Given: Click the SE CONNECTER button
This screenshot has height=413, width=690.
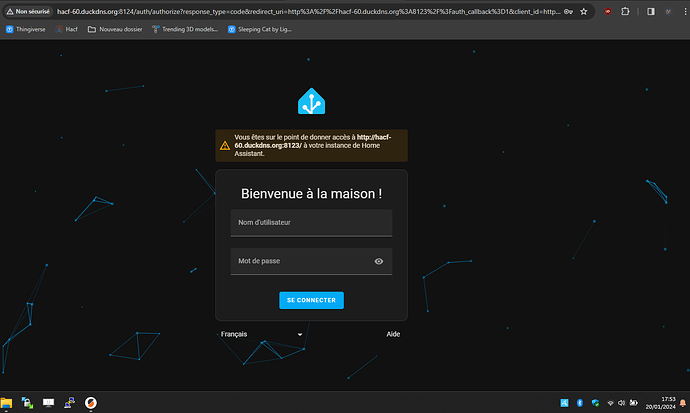Looking at the screenshot, I should tap(311, 300).
